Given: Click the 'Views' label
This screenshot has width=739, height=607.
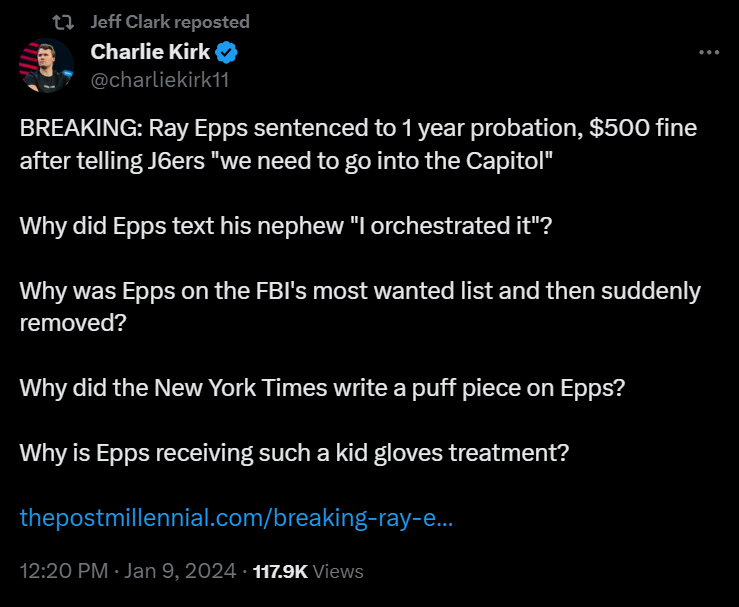Looking at the screenshot, I should tap(338, 572).
